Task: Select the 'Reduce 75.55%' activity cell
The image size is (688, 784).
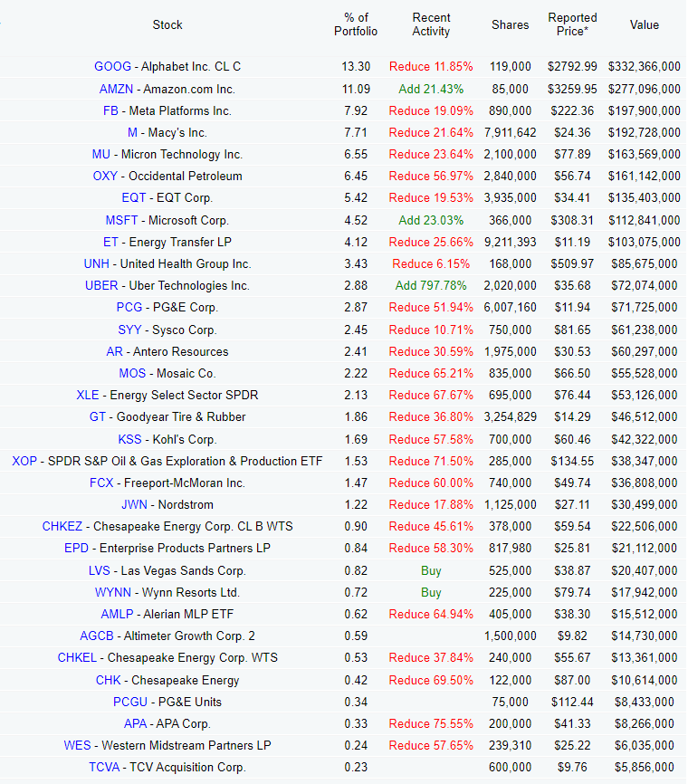Action: click(431, 723)
